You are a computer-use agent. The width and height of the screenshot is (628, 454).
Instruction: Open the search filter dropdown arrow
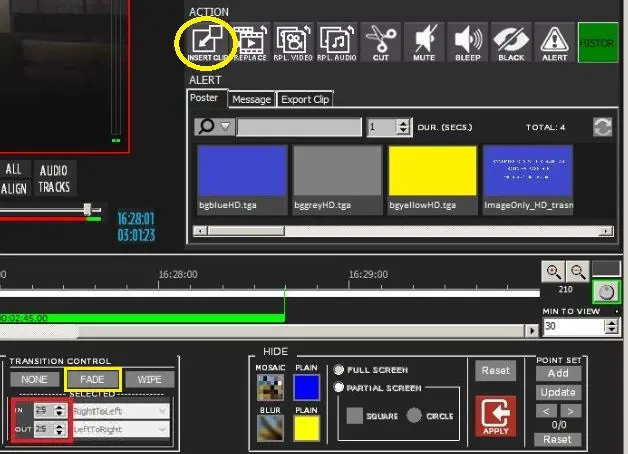point(225,127)
